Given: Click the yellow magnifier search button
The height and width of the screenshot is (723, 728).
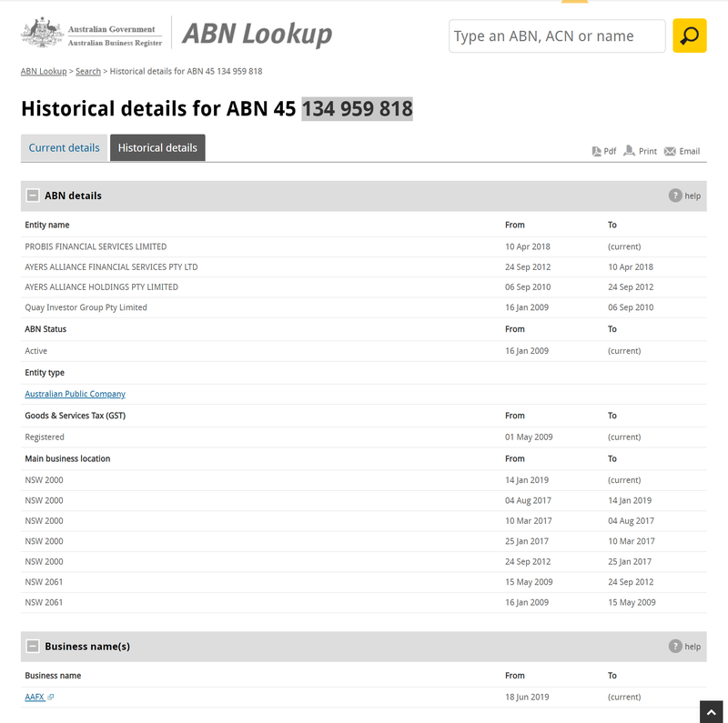Looking at the screenshot, I should click(x=689, y=36).
